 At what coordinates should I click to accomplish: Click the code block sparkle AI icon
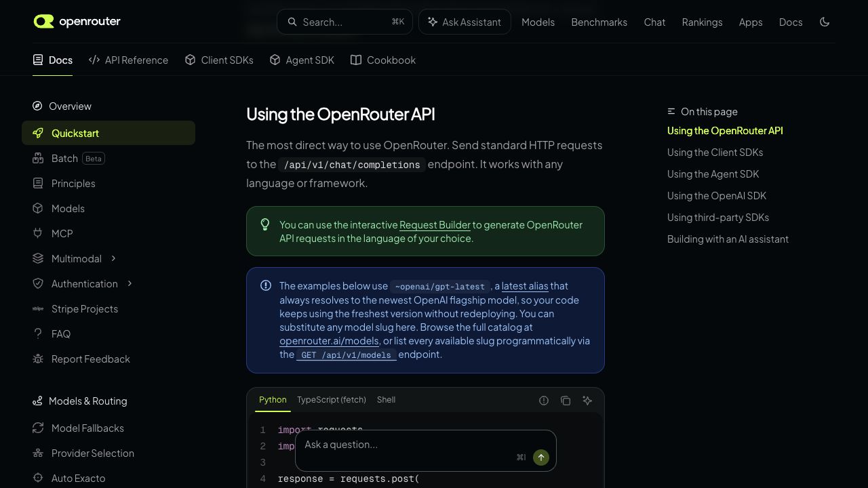(587, 401)
